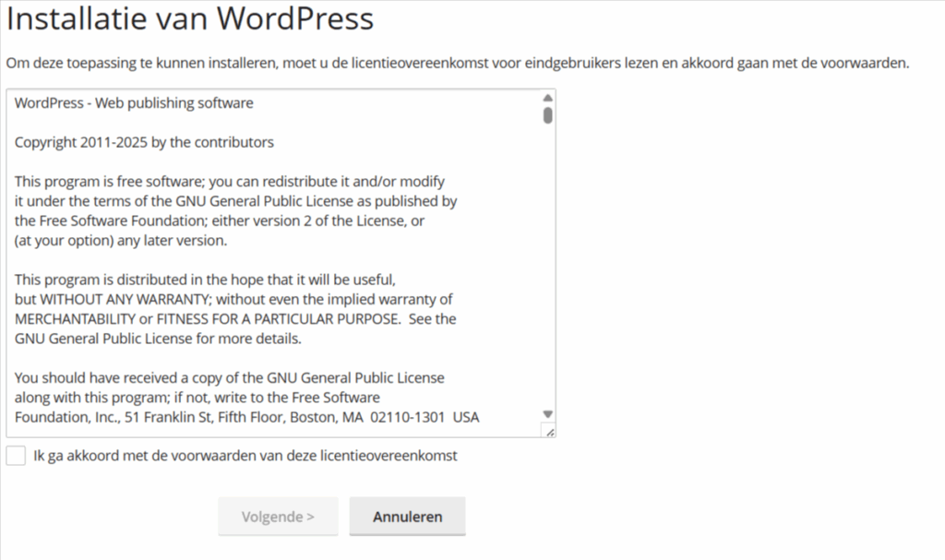This screenshot has height=560, width=945.
Task: Click the line 'but WITHOUT ANY WARRANTY'
Action: tap(233, 300)
